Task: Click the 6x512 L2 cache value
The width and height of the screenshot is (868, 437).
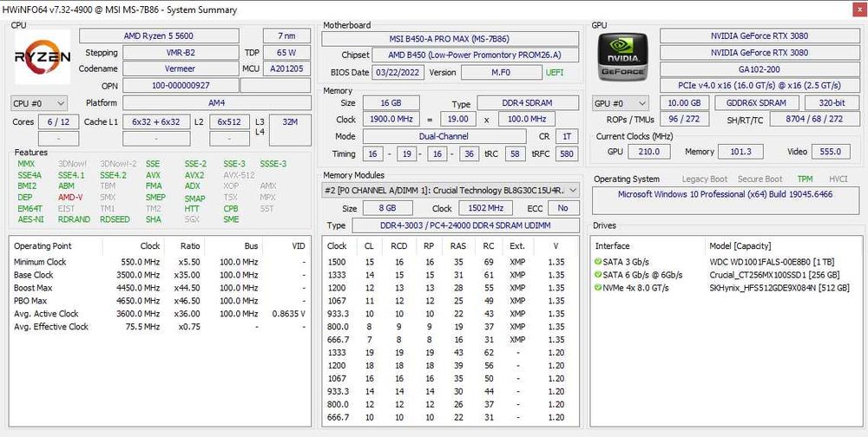Action: pos(228,121)
